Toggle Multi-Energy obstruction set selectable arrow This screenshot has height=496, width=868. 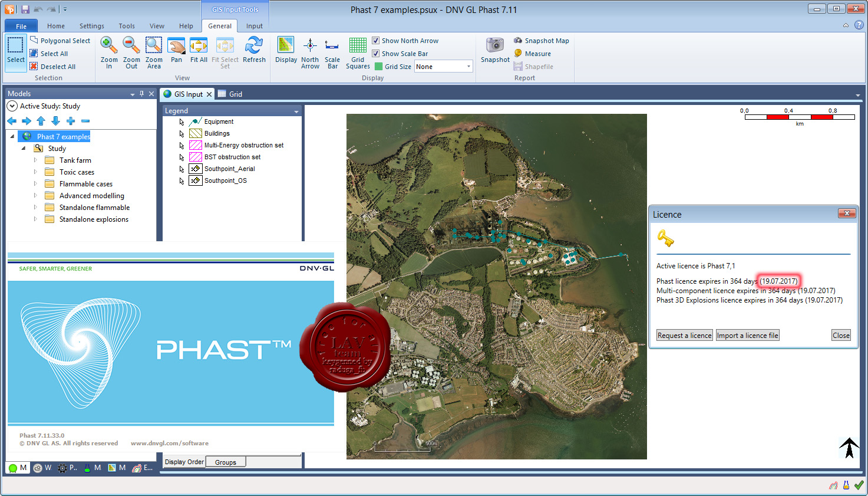pyautogui.click(x=181, y=146)
